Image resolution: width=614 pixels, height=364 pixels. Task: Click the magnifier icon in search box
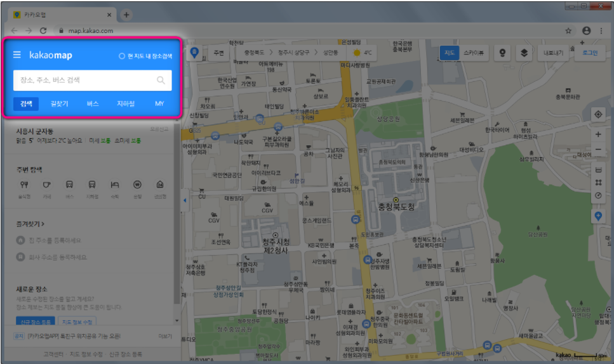coord(161,80)
